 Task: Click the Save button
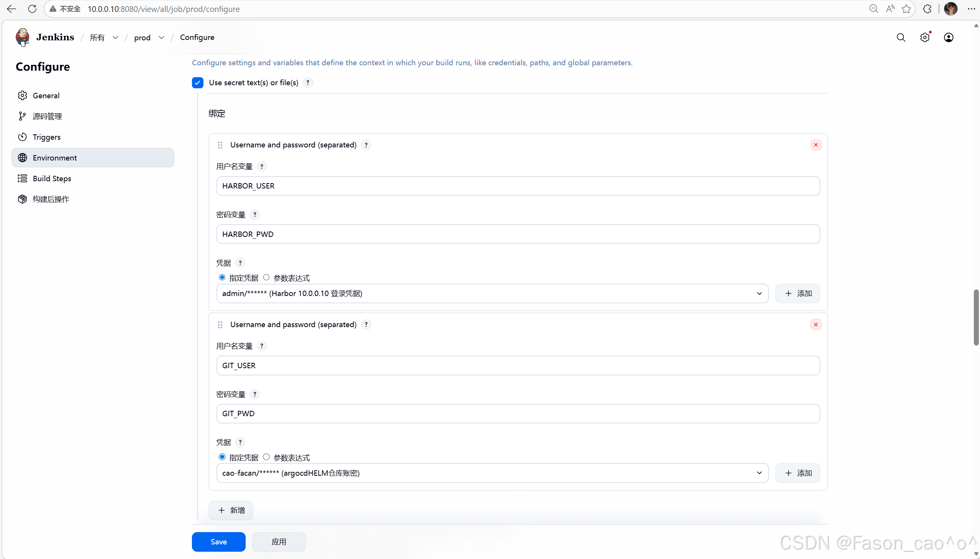218,542
